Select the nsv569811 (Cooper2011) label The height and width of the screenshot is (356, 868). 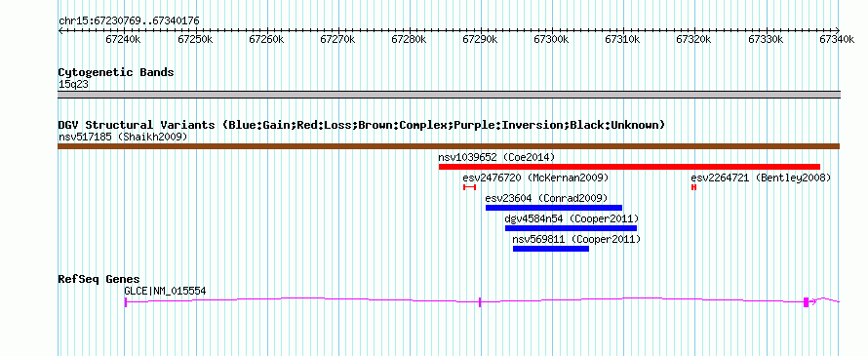(576, 239)
